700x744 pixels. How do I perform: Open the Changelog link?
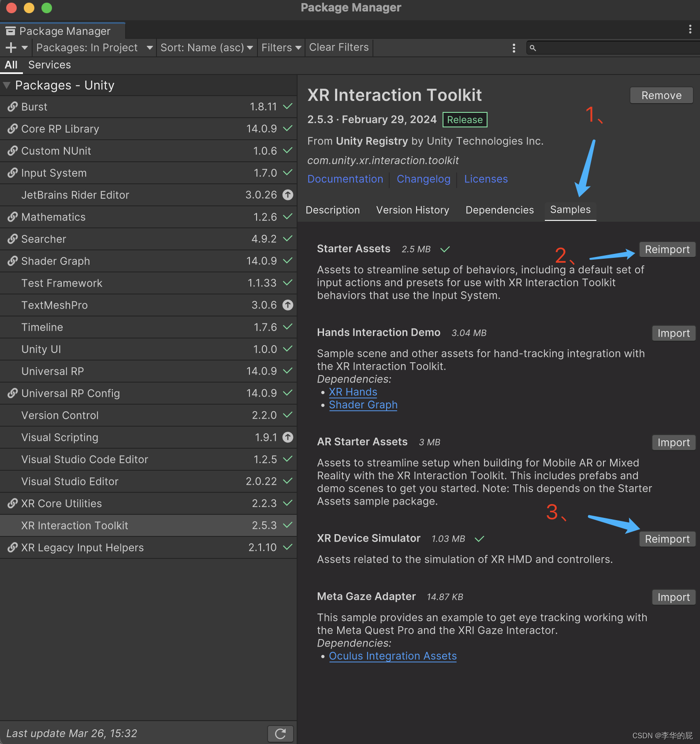[423, 179]
